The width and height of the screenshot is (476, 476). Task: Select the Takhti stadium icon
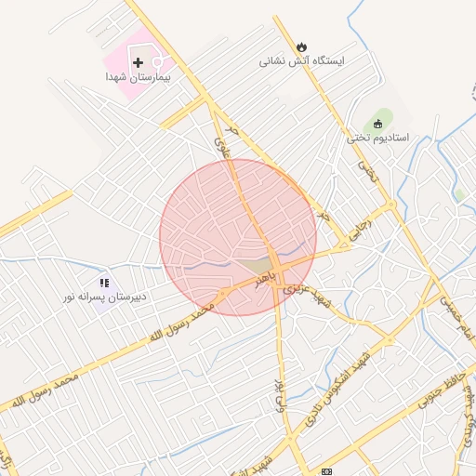pos(377,124)
